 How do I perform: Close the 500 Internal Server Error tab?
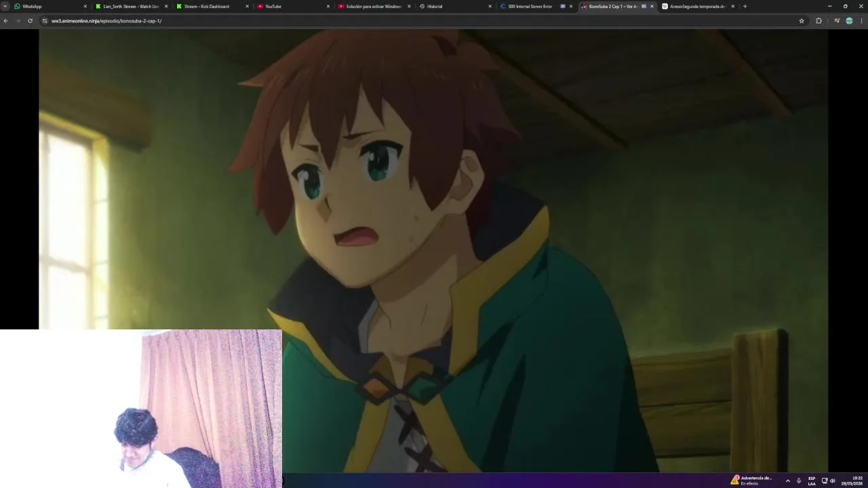pyautogui.click(x=571, y=6)
